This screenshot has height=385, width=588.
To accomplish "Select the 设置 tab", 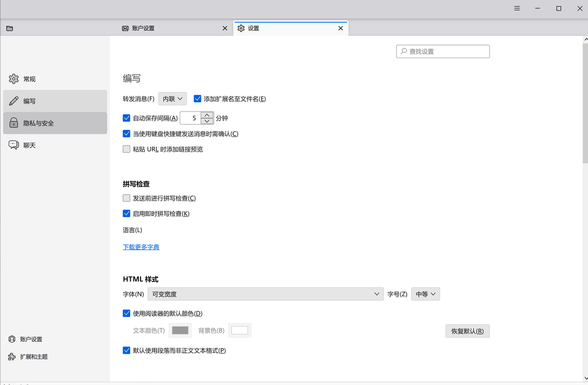I will [253, 28].
